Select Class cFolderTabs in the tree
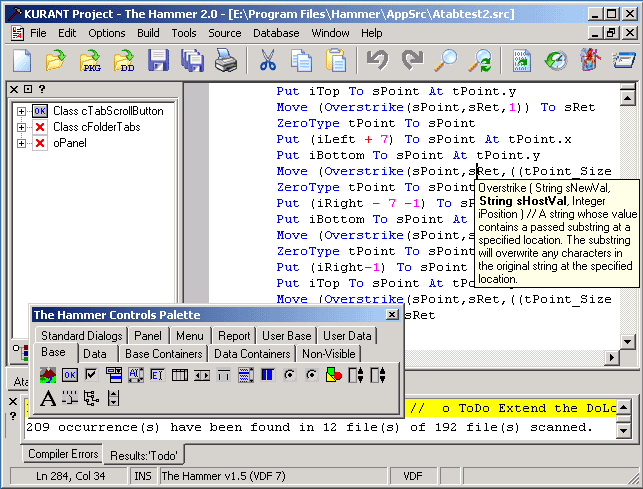643x489 pixels. click(x=97, y=127)
